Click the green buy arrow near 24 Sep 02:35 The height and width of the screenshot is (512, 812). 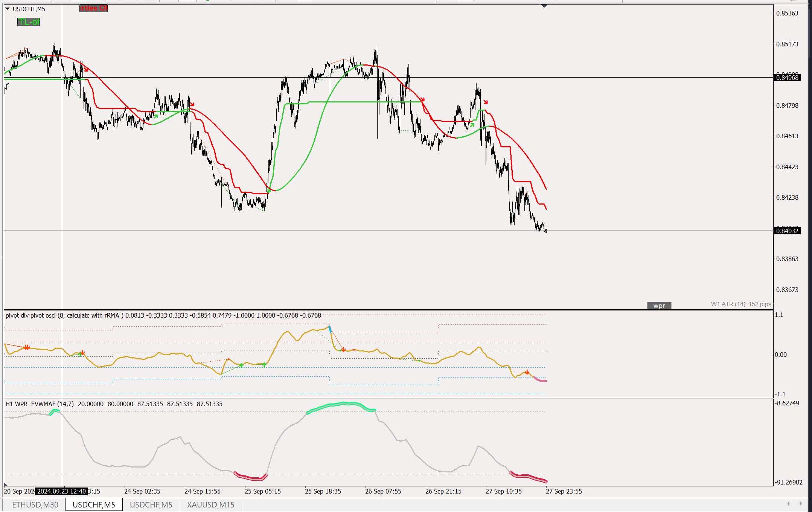point(156,116)
